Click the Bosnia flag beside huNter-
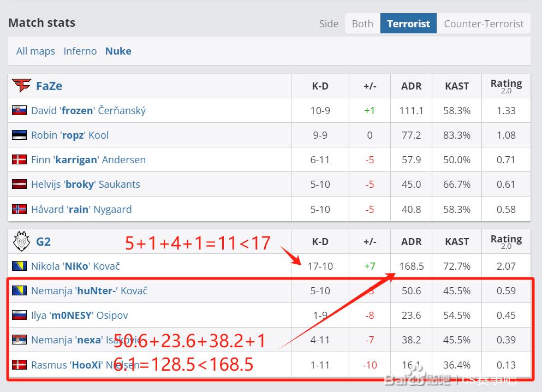This screenshot has width=542, height=392. click(x=19, y=290)
